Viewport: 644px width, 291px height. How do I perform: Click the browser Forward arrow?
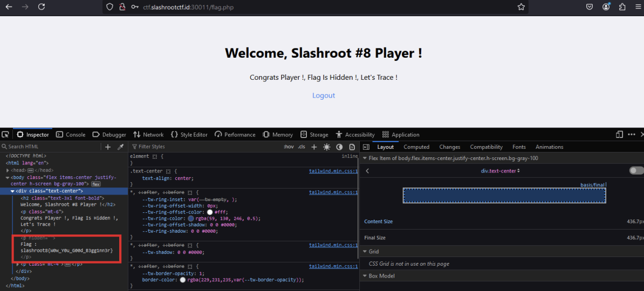click(25, 7)
